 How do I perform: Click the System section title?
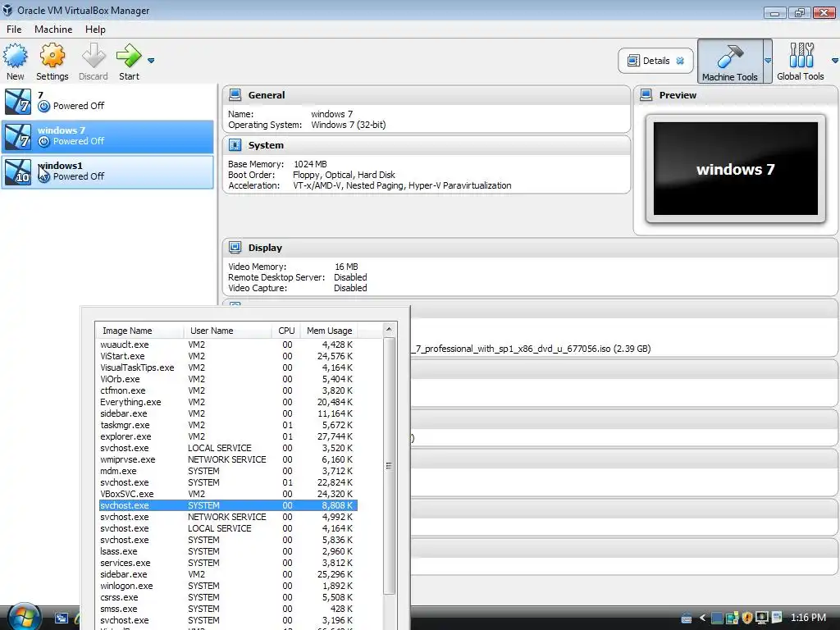[266, 145]
